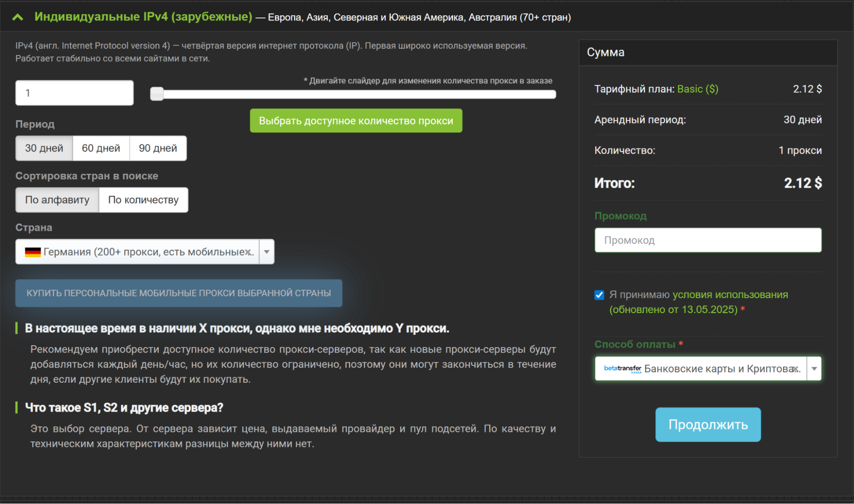This screenshot has width=854, height=504.
Task: Open the условия использования link
Action: point(730,295)
